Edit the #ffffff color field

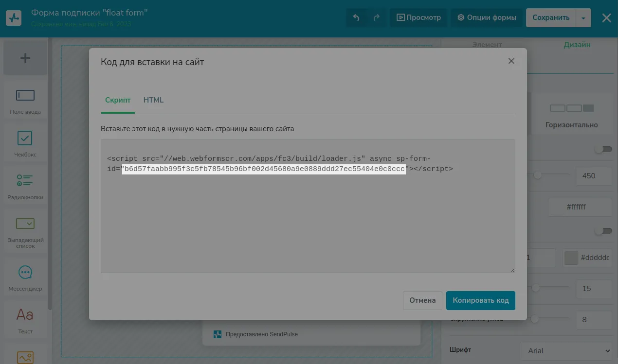580,207
